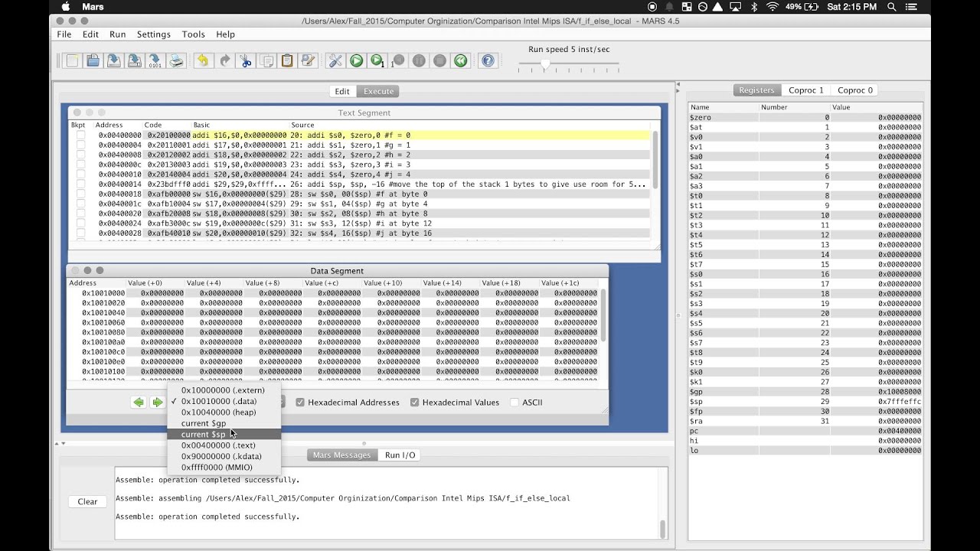Go to previous data segment addresses arrow

click(x=139, y=402)
